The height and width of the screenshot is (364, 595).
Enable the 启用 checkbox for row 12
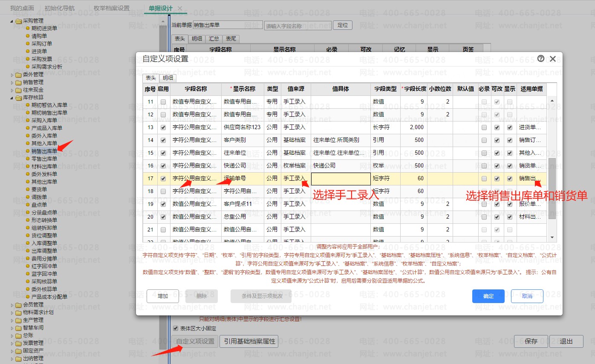click(163, 115)
